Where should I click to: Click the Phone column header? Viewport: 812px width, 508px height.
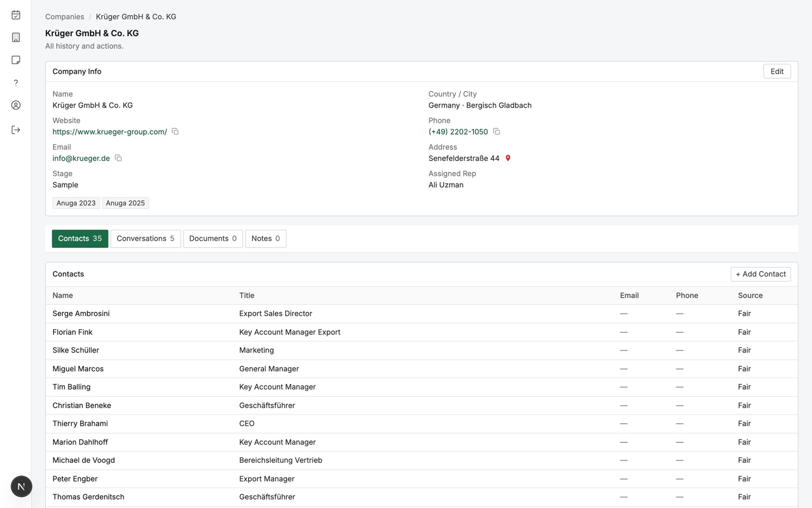[687, 296]
